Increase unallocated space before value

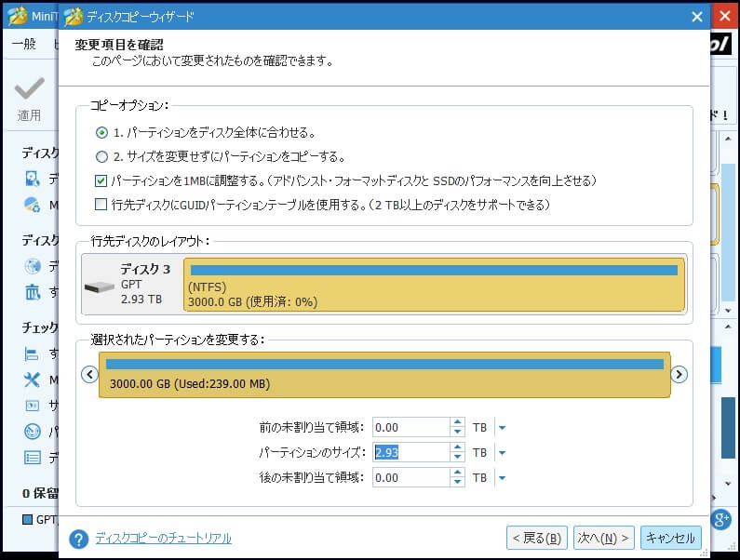pyautogui.click(x=457, y=422)
